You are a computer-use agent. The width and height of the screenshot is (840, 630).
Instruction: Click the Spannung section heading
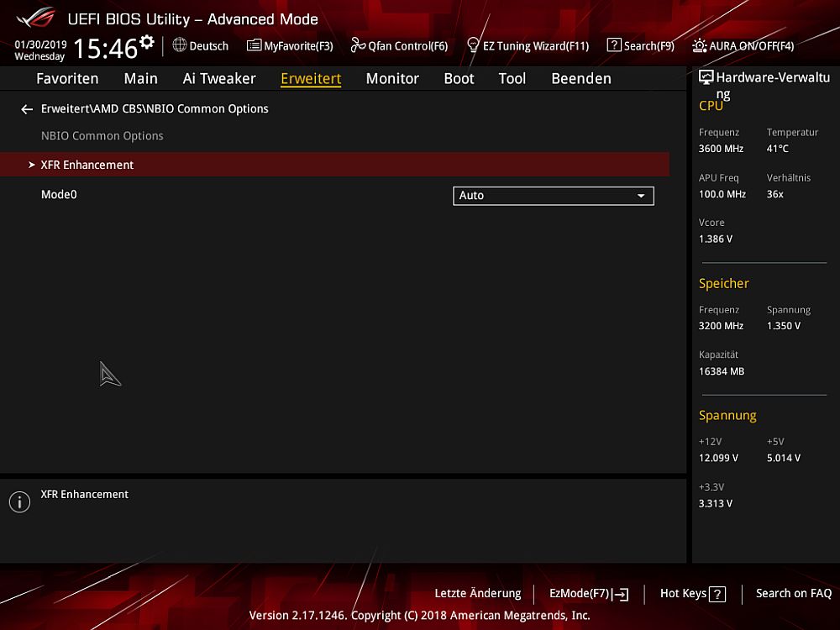click(727, 416)
